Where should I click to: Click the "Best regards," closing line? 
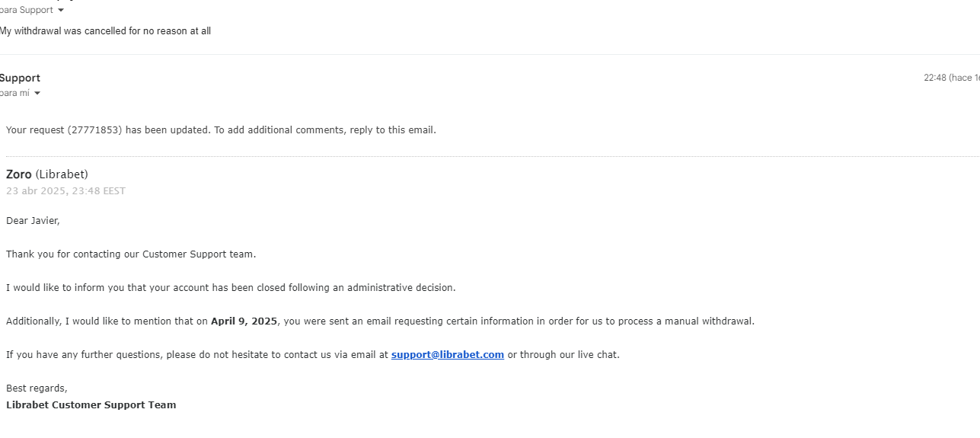coord(37,388)
